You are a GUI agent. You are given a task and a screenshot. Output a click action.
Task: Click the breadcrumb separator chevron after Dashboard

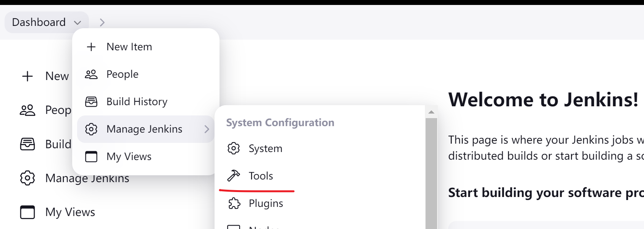102,22
